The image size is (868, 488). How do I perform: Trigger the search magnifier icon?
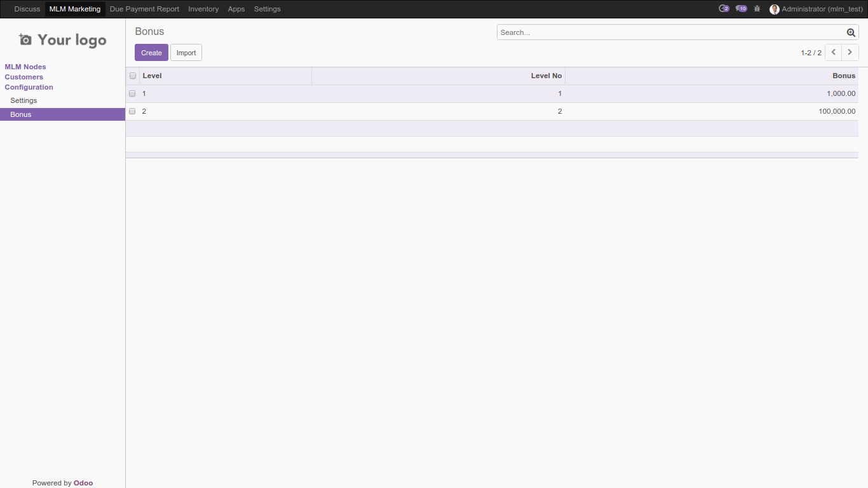(x=851, y=32)
